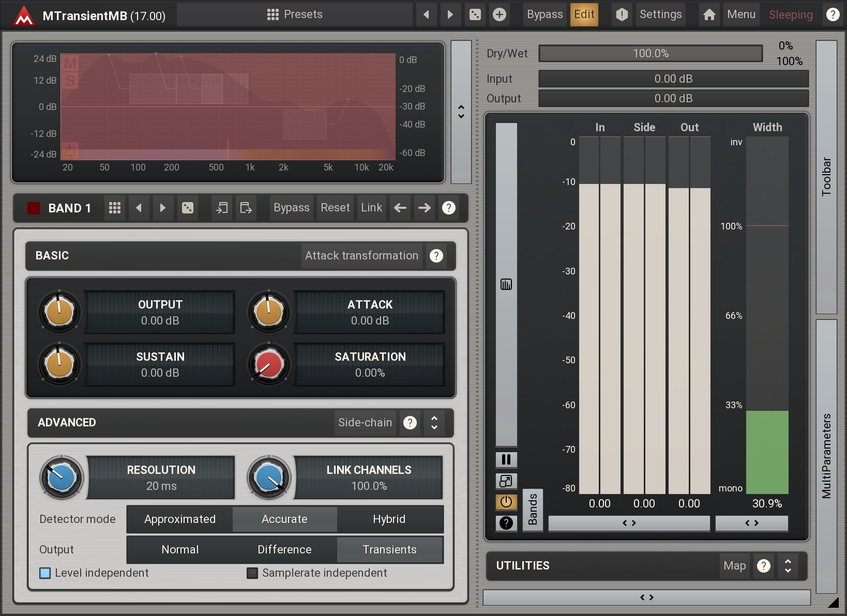Click the meter pop-out window icon
The image size is (847, 616).
[x=506, y=481]
